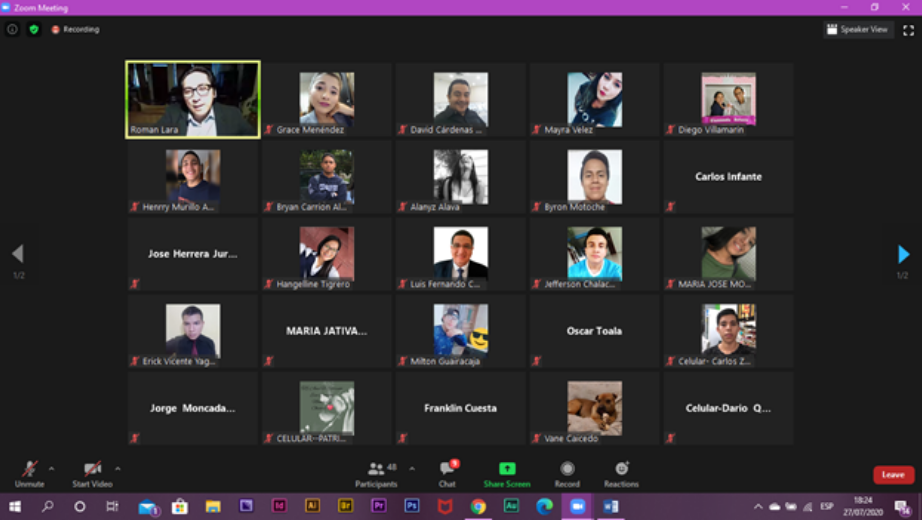The height and width of the screenshot is (520, 922).
Task: Click the Jorge Moncada name tile
Action: pos(193,408)
